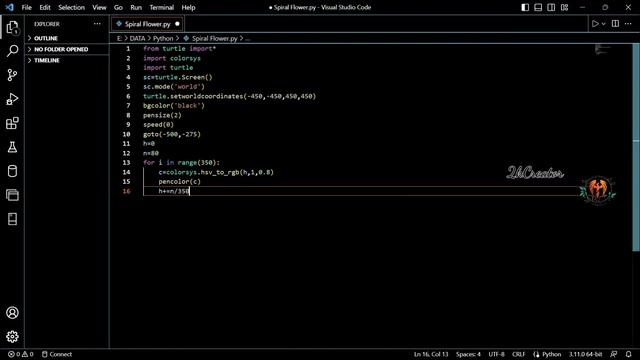
Task: Click the E: drive breadcrumb
Action: pos(119,38)
